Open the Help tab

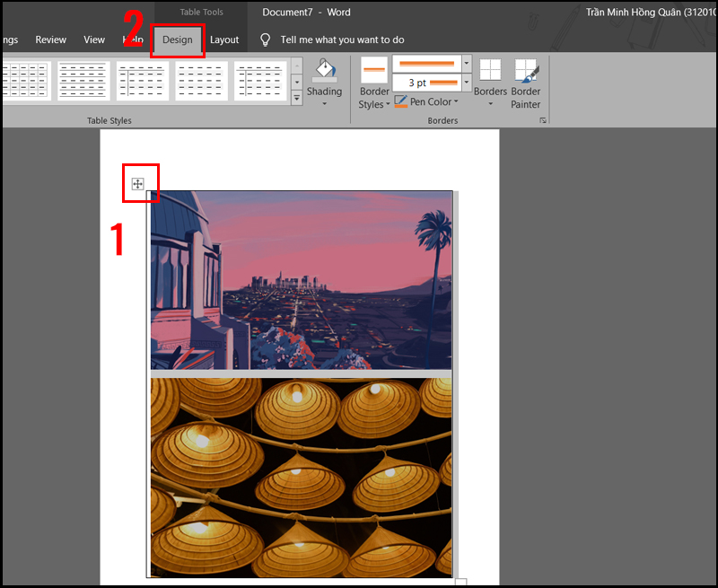133,39
